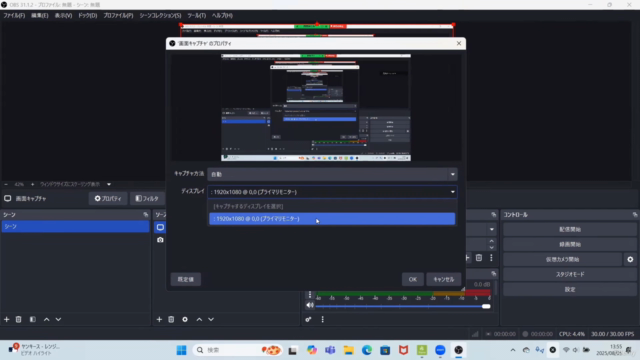Screen dimensions: 640x360
Task: Choose 1920x1080 primary monitor option
Action: tap(332, 219)
